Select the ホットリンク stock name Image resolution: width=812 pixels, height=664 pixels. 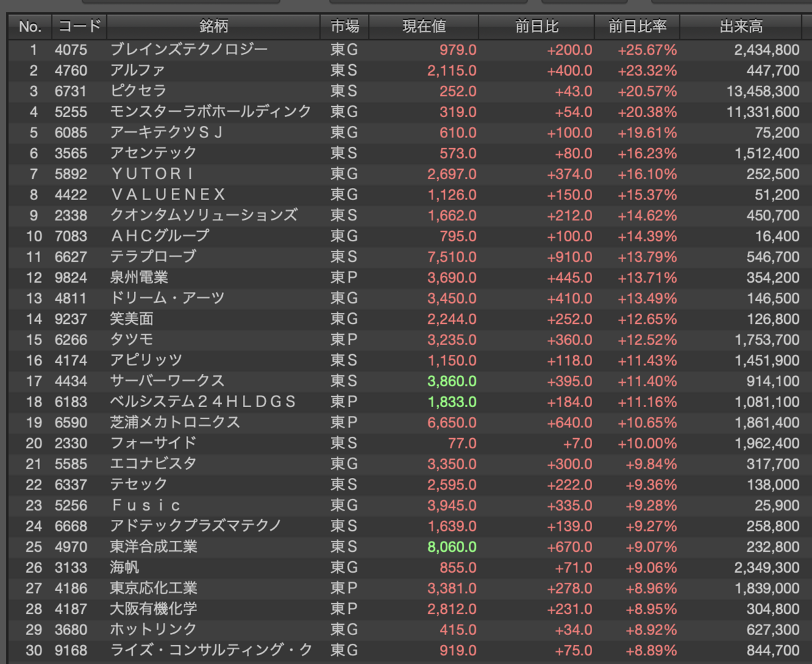click(x=153, y=629)
